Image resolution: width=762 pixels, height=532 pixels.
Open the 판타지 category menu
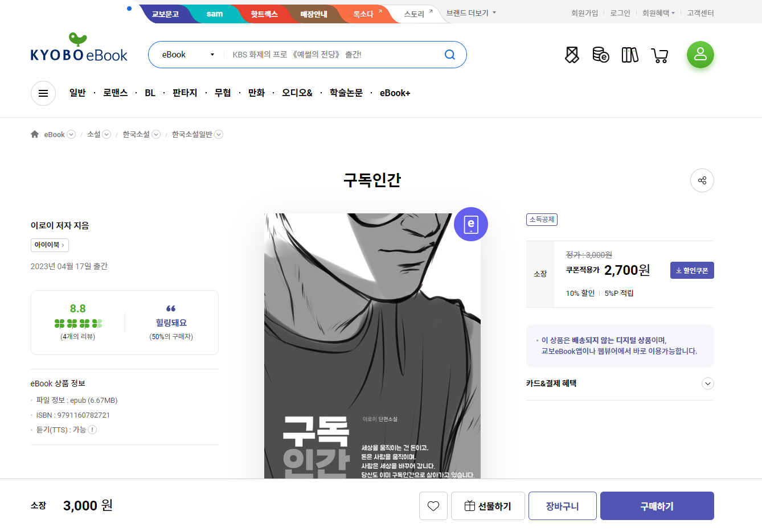click(x=185, y=93)
